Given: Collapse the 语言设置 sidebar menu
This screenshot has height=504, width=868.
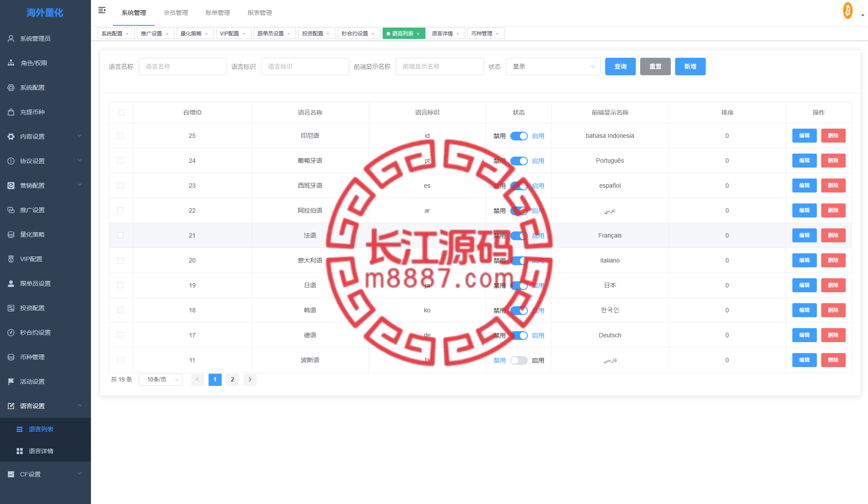Looking at the screenshot, I should (80, 405).
